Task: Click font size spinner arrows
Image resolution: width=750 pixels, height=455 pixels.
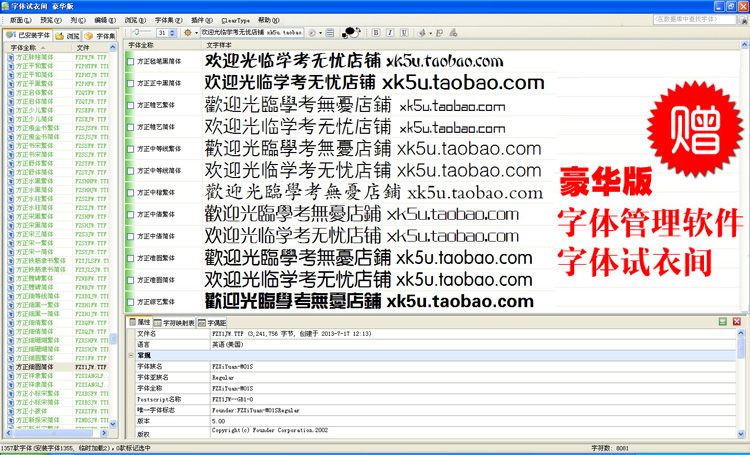Action: (173, 33)
